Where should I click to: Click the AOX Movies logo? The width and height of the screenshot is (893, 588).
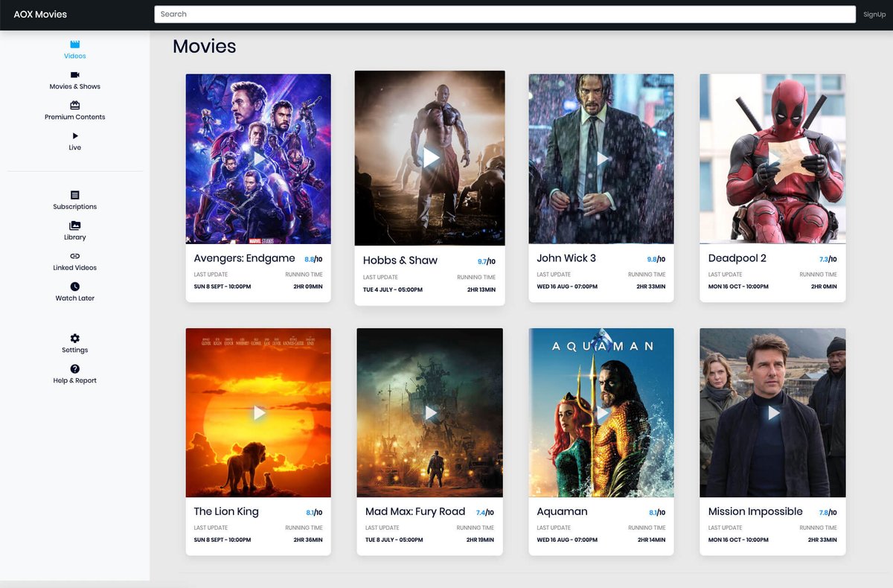pos(39,13)
